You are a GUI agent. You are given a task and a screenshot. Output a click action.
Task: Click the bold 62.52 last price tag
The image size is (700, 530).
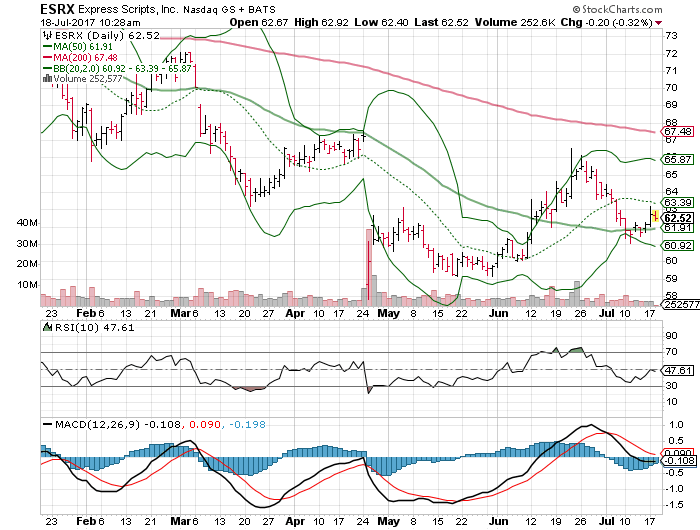click(x=678, y=218)
